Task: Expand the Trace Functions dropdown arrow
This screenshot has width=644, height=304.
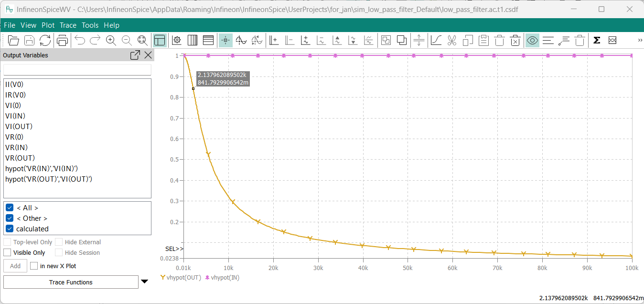Action: point(145,282)
